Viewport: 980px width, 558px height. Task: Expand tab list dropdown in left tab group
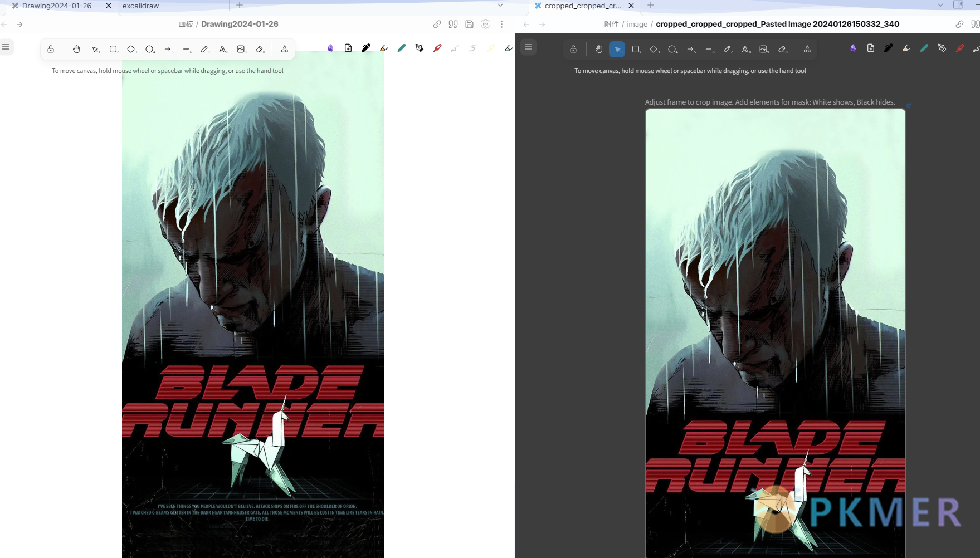tap(500, 5)
